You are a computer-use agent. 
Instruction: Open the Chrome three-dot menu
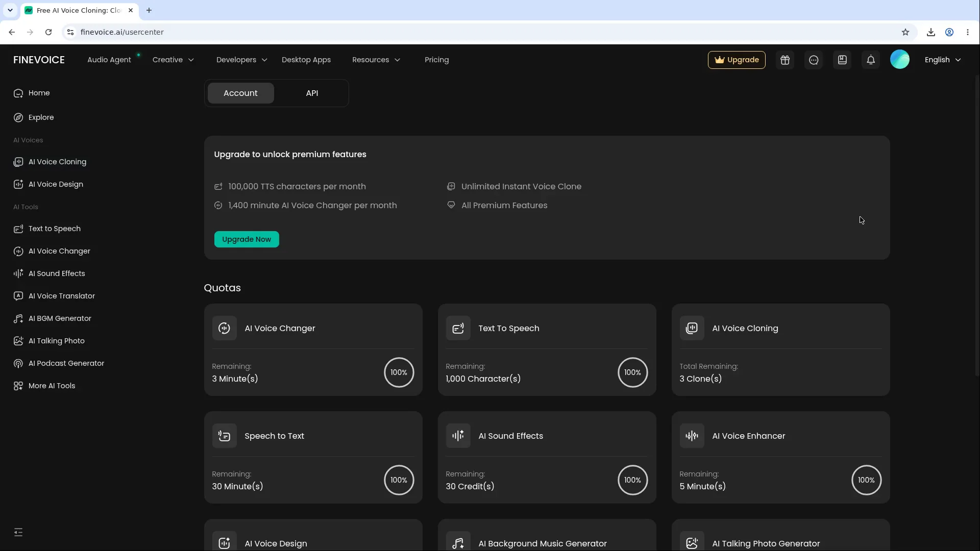click(x=968, y=32)
